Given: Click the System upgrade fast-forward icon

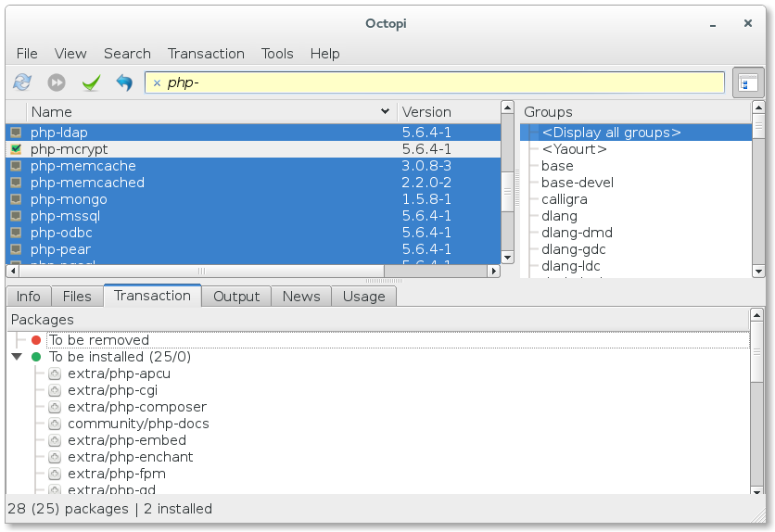Looking at the screenshot, I should (x=57, y=82).
